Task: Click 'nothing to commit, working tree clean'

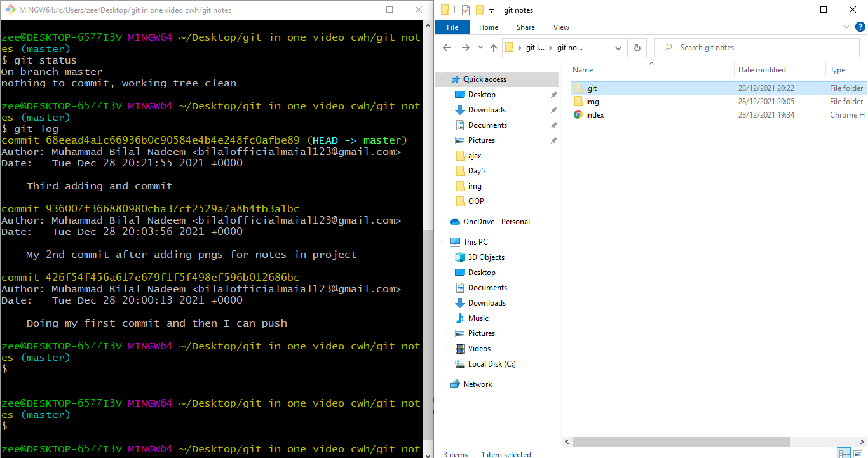Action: pos(119,83)
